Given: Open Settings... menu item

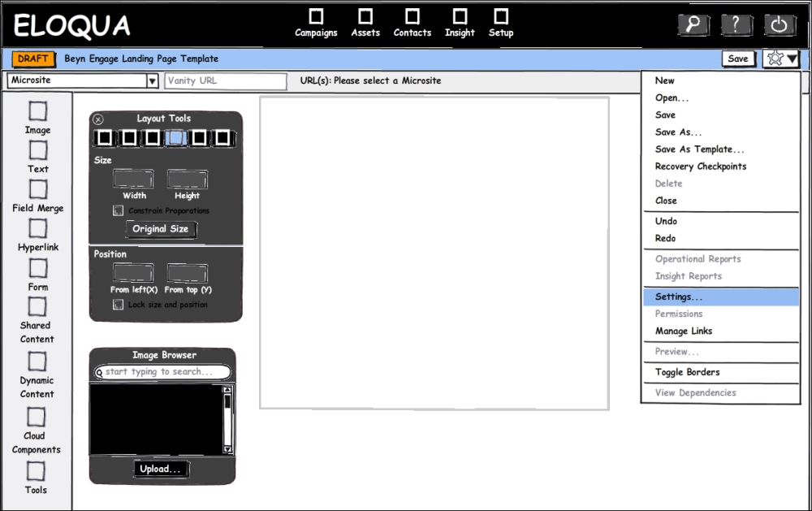Looking at the screenshot, I should (721, 297).
